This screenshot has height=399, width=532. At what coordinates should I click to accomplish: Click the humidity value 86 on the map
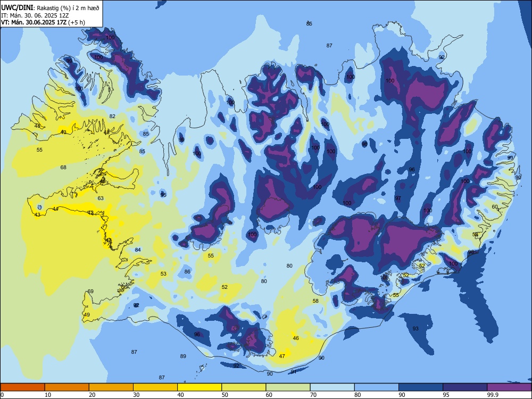pos(187,271)
